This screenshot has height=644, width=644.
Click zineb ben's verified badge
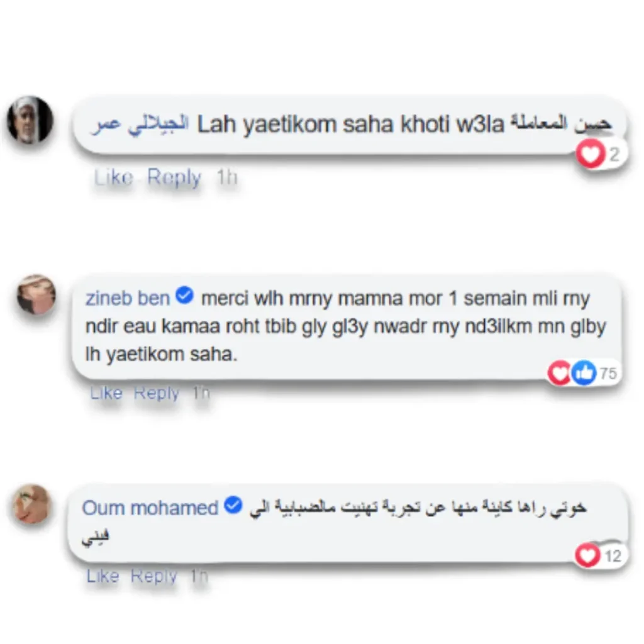coord(185,296)
